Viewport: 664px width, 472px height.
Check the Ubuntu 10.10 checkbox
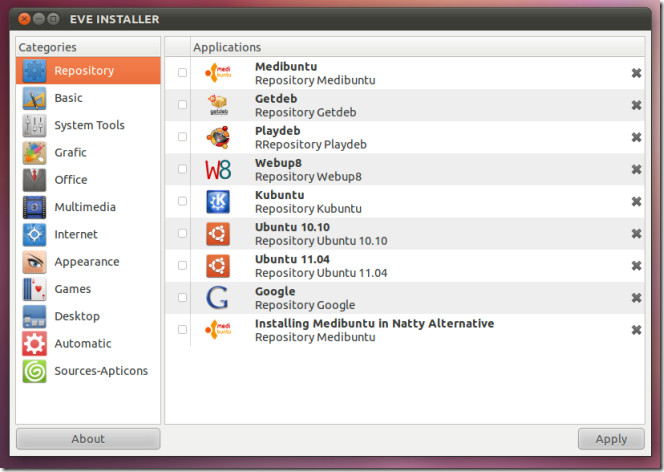point(182,233)
